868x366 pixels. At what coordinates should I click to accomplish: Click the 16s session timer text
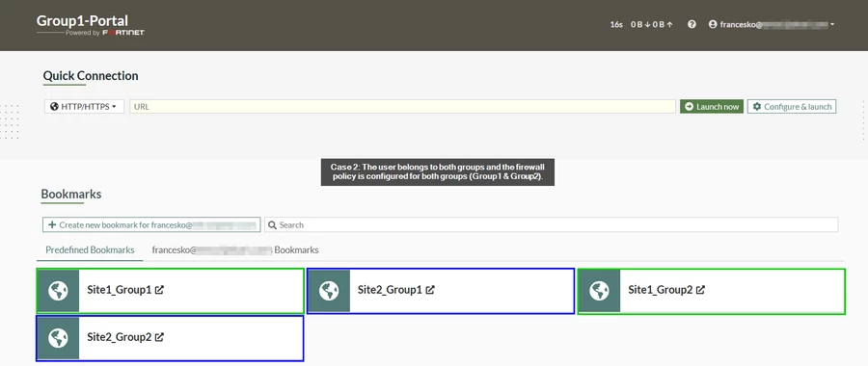(616, 25)
